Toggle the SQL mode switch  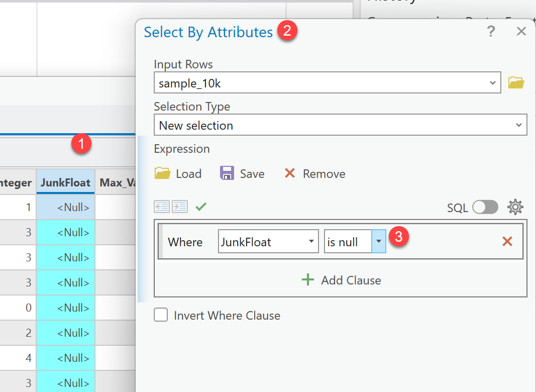[485, 207]
